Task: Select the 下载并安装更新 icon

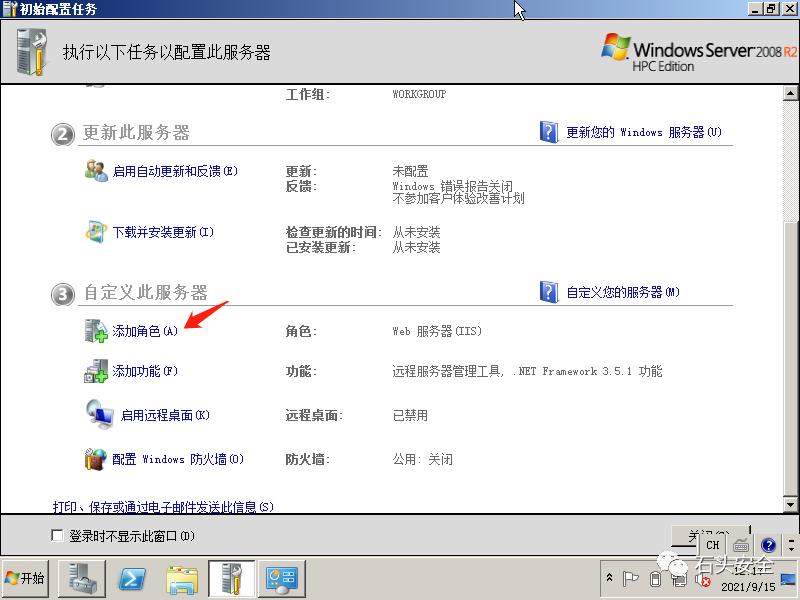Action: [96, 232]
